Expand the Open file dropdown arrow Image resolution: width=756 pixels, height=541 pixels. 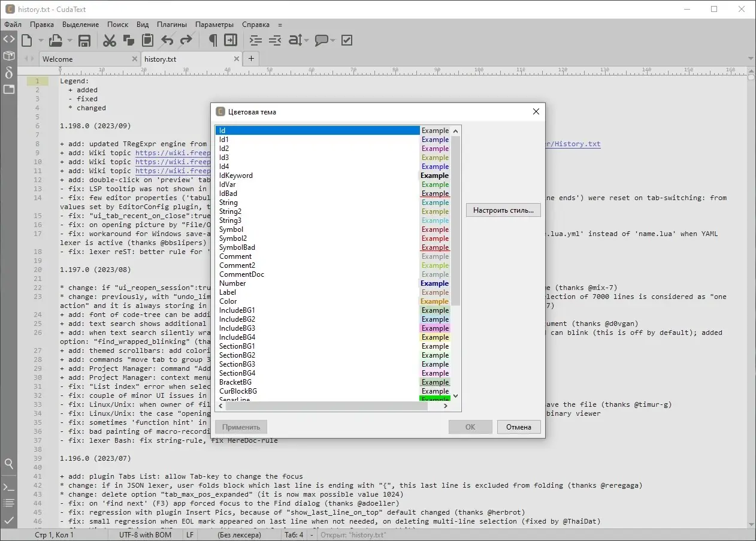[69, 41]
